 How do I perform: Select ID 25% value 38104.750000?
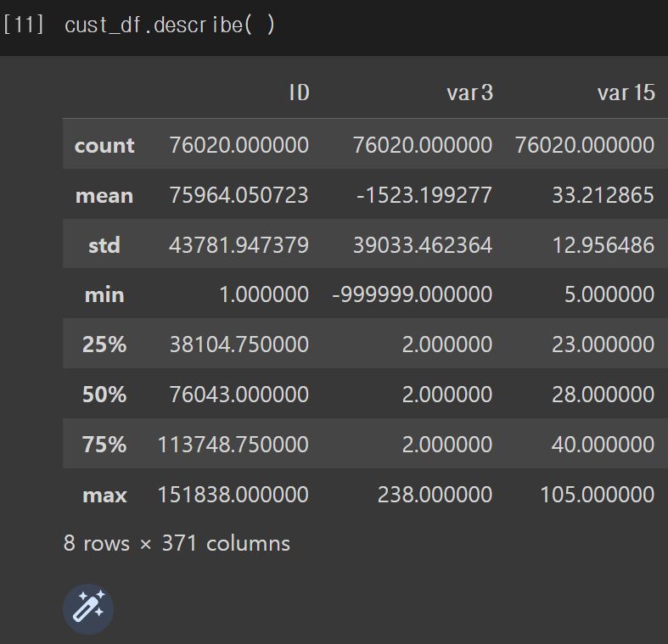coord(239,344)
